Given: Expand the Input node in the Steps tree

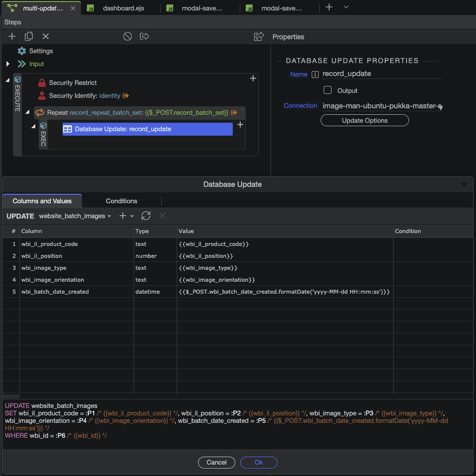Looking at the screenshot, I should click(8, 64).
